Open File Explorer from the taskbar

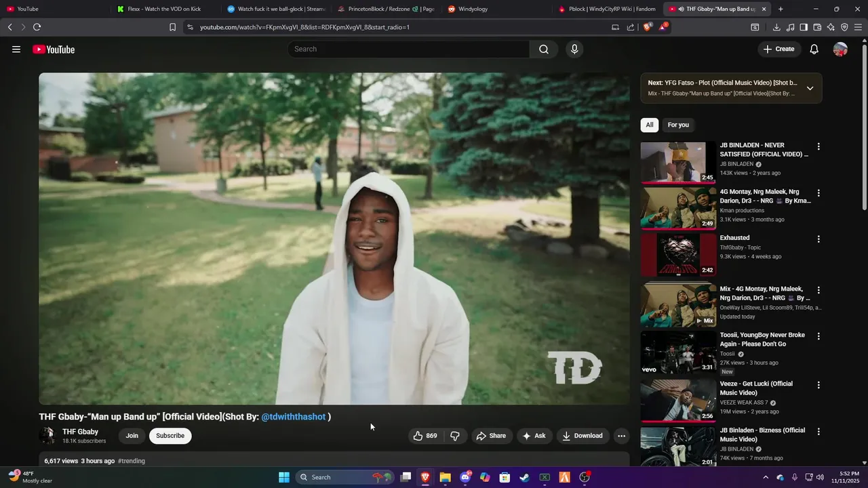click(x=445, y=477)
